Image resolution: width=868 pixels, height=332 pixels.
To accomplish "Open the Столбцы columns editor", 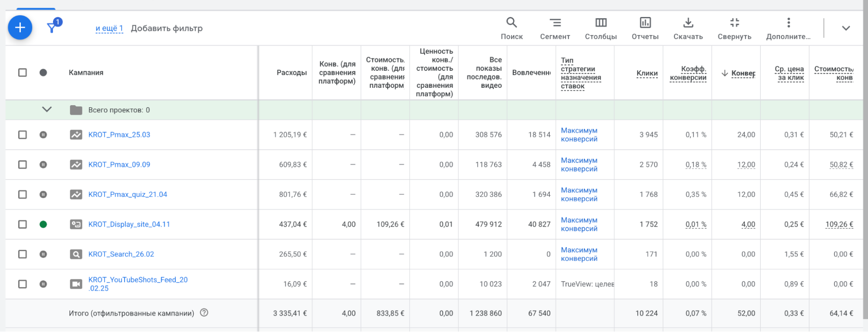I will point(601,28).
